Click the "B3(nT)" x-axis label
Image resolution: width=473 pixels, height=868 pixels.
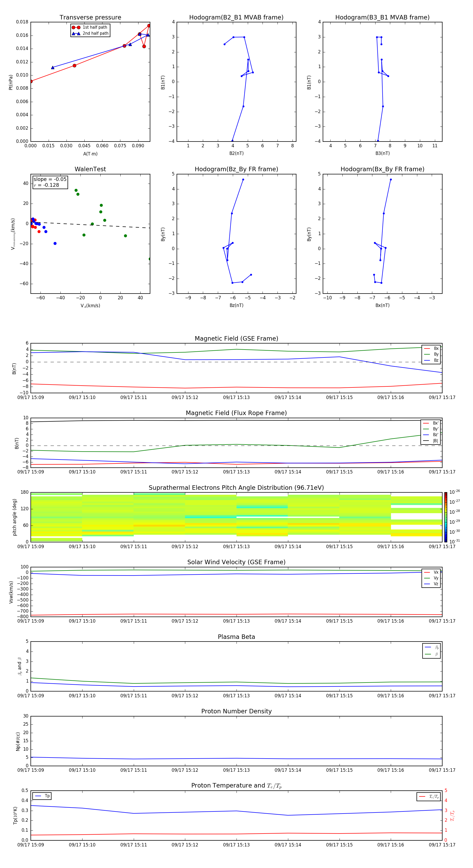tap(382, 153)
